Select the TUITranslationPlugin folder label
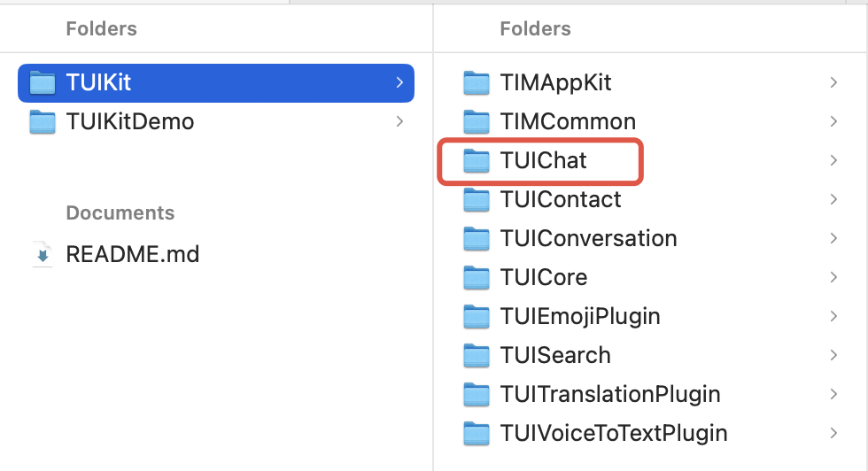 [x=610, y=394]
